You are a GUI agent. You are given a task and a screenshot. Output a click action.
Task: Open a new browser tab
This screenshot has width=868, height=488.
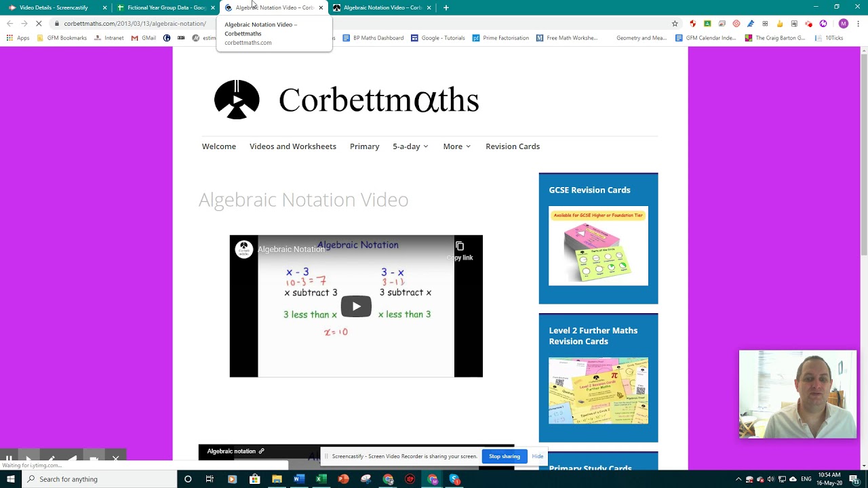point(446,7)
